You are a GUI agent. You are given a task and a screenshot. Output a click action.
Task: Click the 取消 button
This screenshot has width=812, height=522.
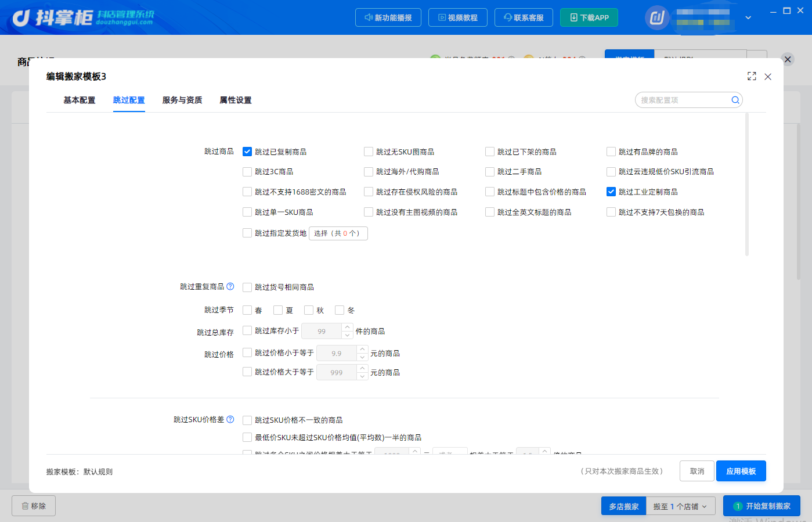[697, 471]
